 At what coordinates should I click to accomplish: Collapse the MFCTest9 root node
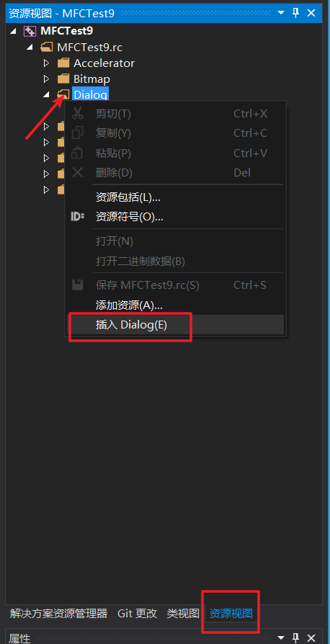[x=14, y=31]
